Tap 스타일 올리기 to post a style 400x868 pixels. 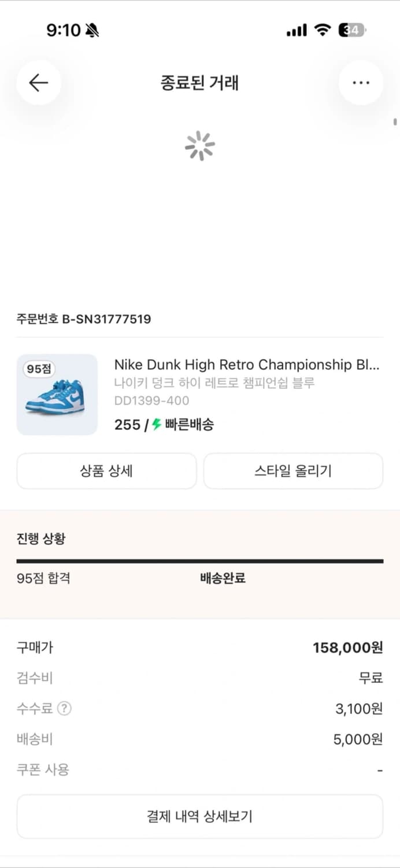click(293, 471)
